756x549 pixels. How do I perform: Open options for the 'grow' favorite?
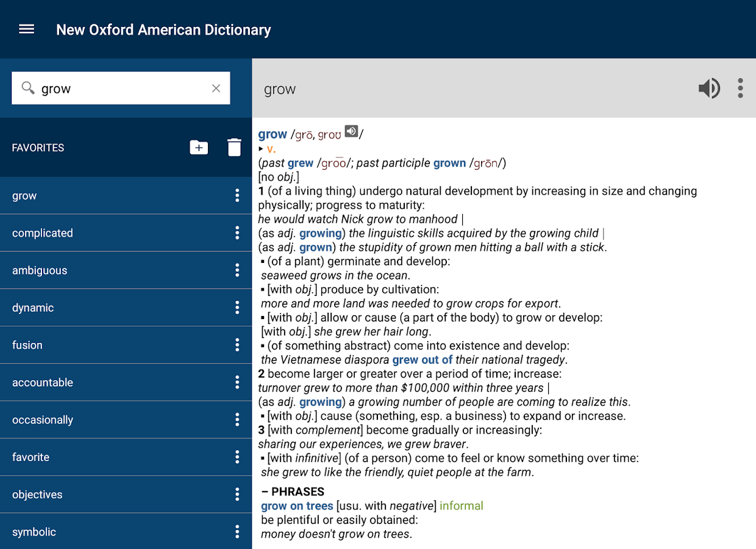click(237, 195)
